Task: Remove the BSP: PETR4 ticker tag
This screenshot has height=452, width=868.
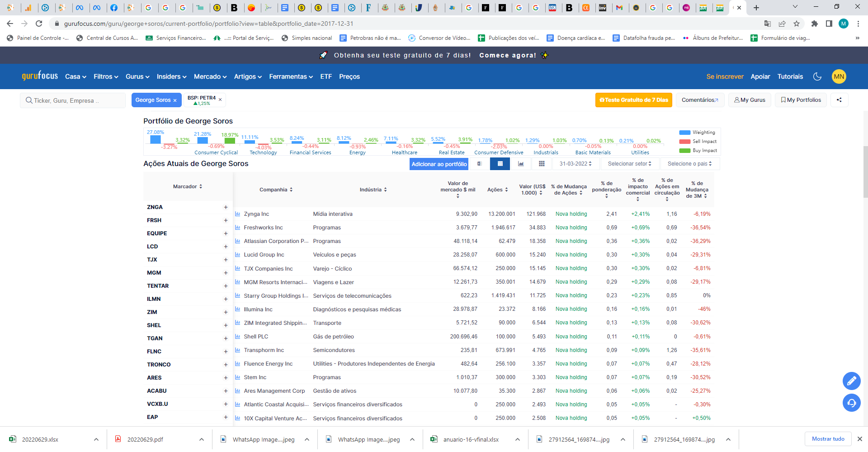Action: pos(220,100)
